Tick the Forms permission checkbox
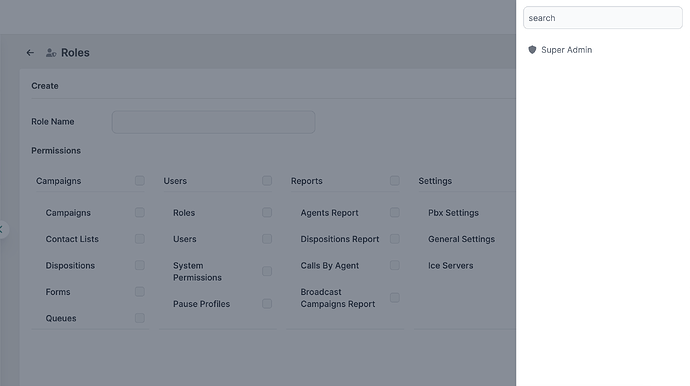This screenshot has width=690, height=386. click(139, 292)
